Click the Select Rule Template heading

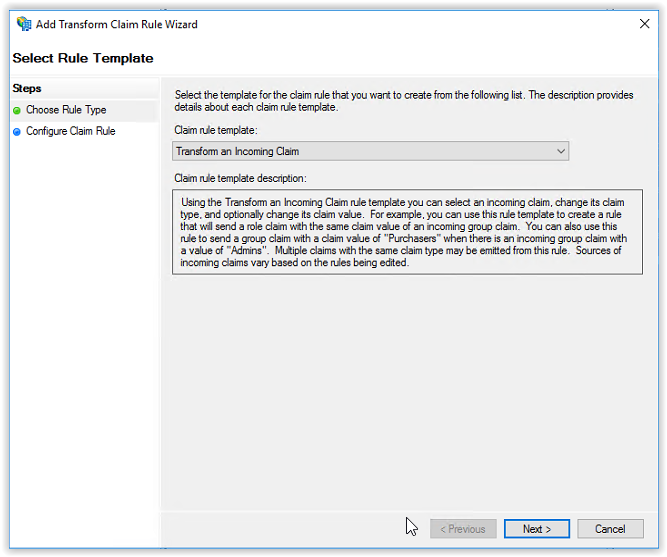tap(83, 58)
